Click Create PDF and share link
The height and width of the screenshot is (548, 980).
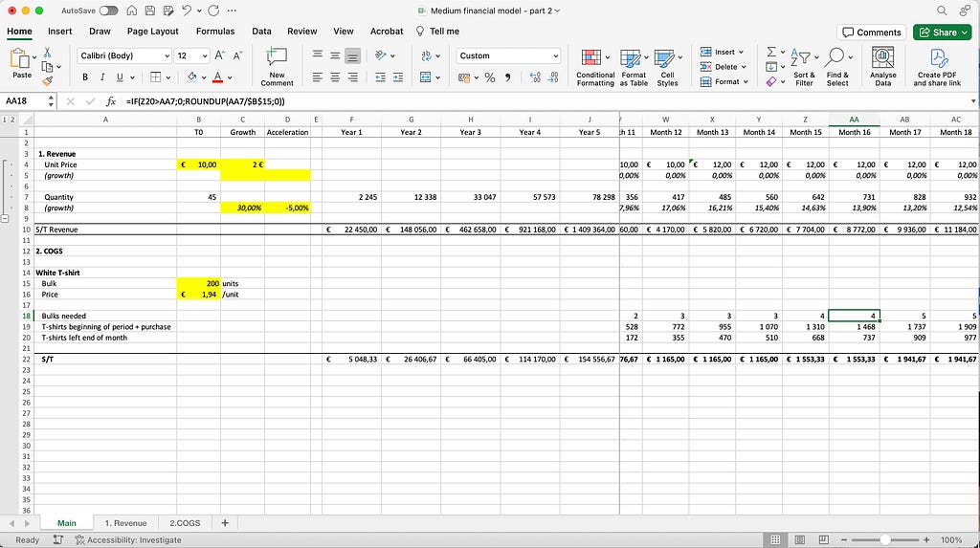tap(937, 67)
